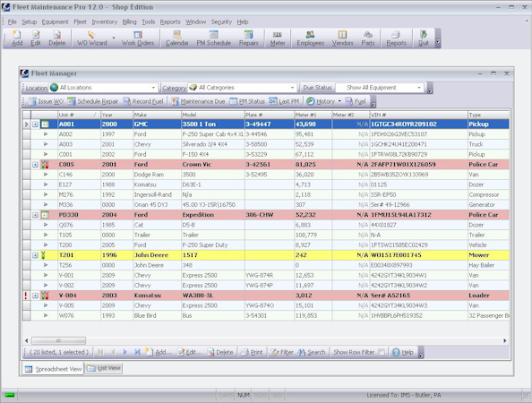The height and width of the screenshot is (403, 532).
Task: Open the PM Schedule tool
Action: click(213, 38)
